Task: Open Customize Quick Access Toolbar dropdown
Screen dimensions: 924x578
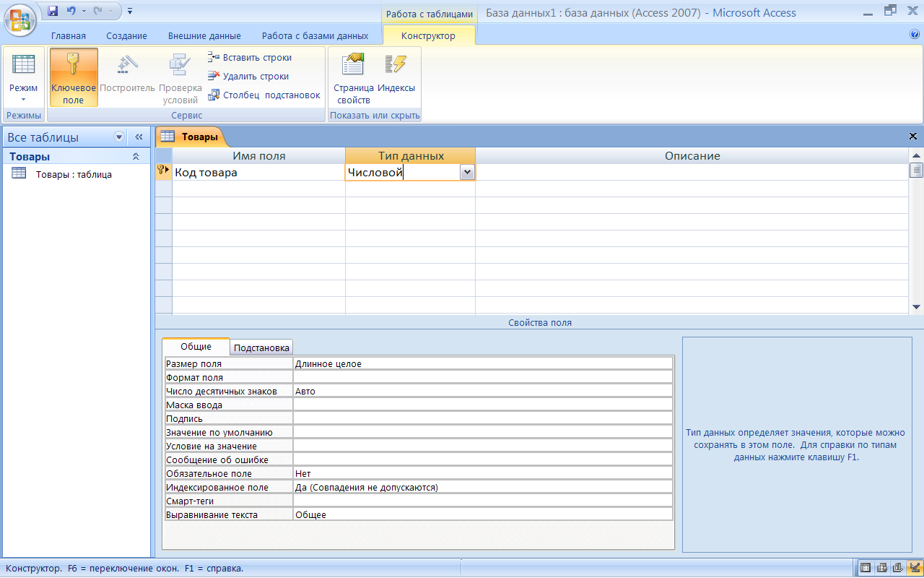Action: [129, 11]
